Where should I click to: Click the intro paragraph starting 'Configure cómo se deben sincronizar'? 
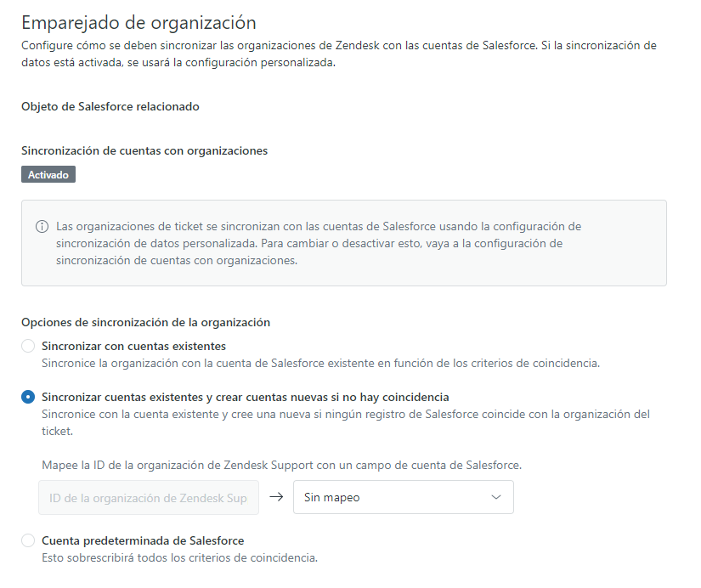[x=339, y=54]
